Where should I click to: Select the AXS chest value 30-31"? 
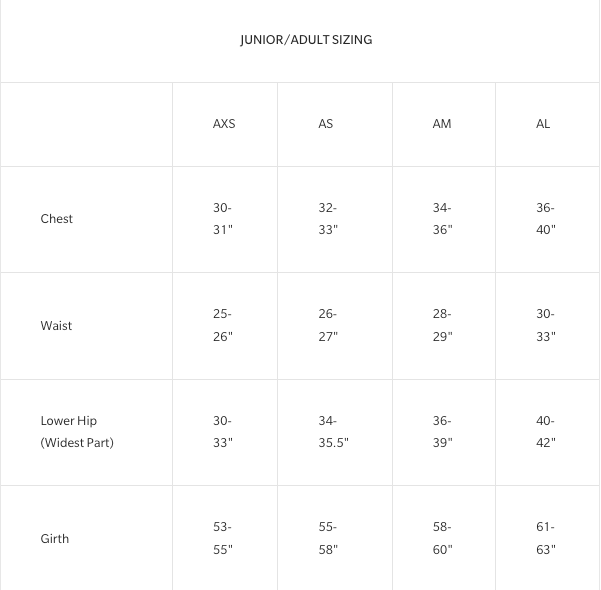pyautogui.click(x=222, y=219)
